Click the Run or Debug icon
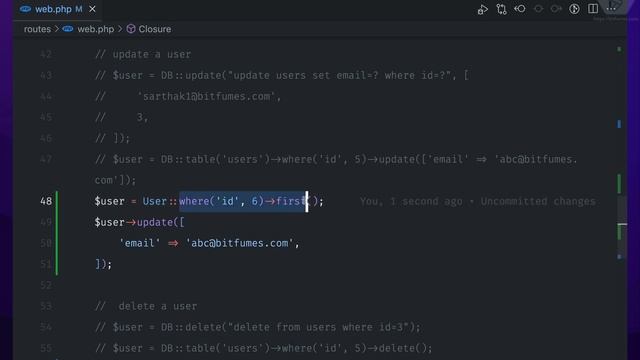 pos(482,9)
